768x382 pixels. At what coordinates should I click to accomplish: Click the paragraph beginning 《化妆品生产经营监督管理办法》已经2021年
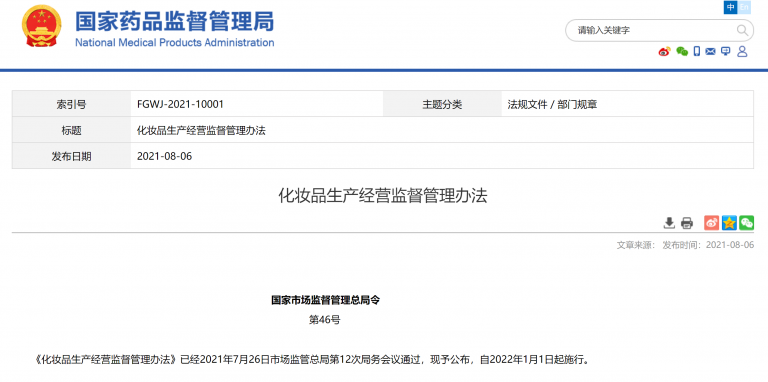click(x=312, y=360)
